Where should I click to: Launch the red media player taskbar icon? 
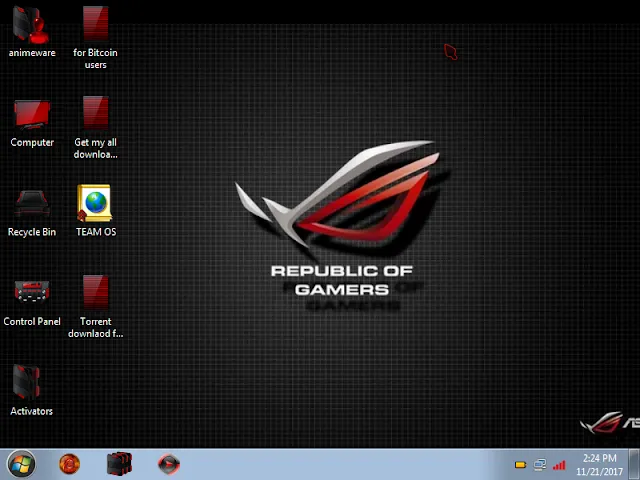pyautogui.click(x=169, y=464)
